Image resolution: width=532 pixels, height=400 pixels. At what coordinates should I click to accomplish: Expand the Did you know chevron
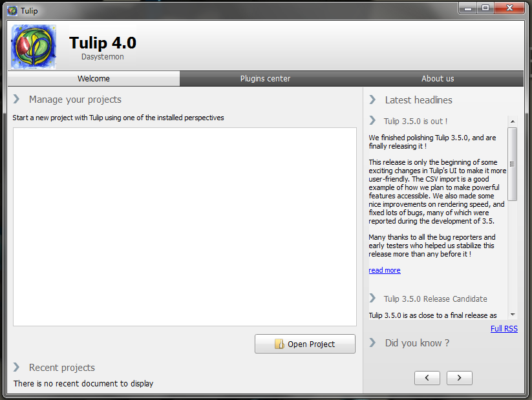pos(372,342)
